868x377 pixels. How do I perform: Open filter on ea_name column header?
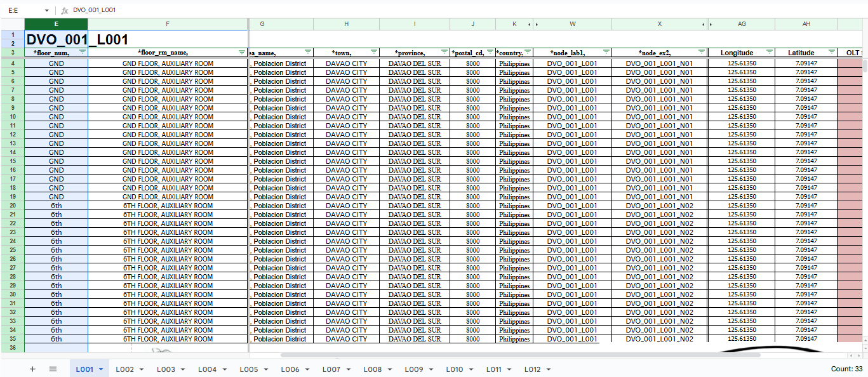(308, 53)
